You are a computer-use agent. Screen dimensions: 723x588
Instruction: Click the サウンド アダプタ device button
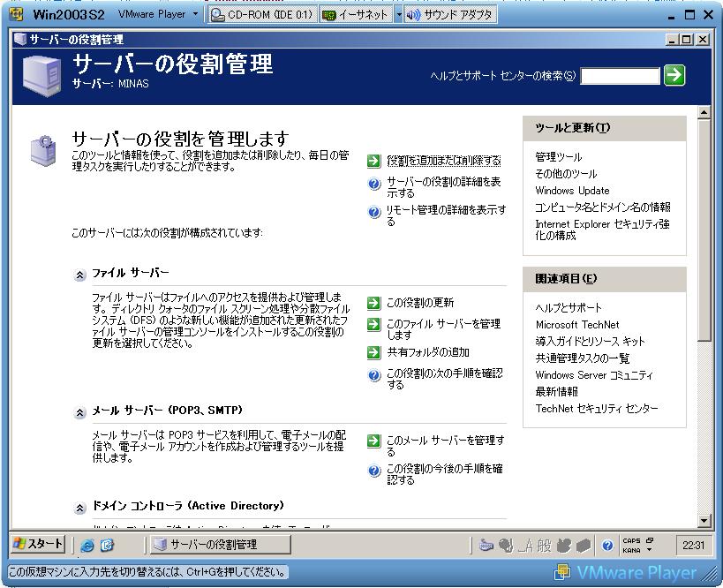450,15
